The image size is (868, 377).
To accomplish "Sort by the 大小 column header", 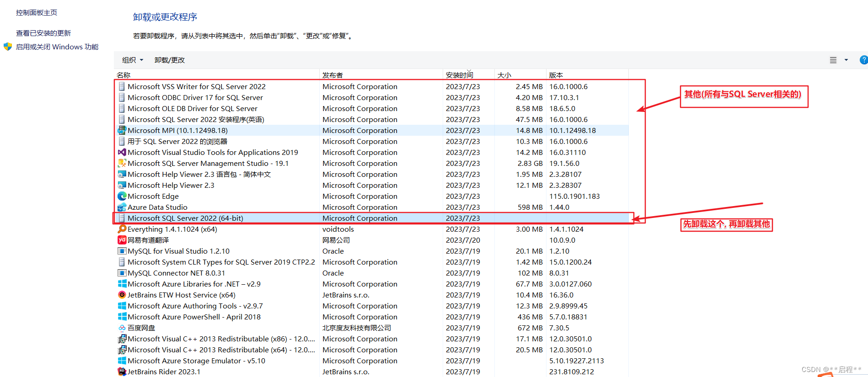I will point(504,75).
